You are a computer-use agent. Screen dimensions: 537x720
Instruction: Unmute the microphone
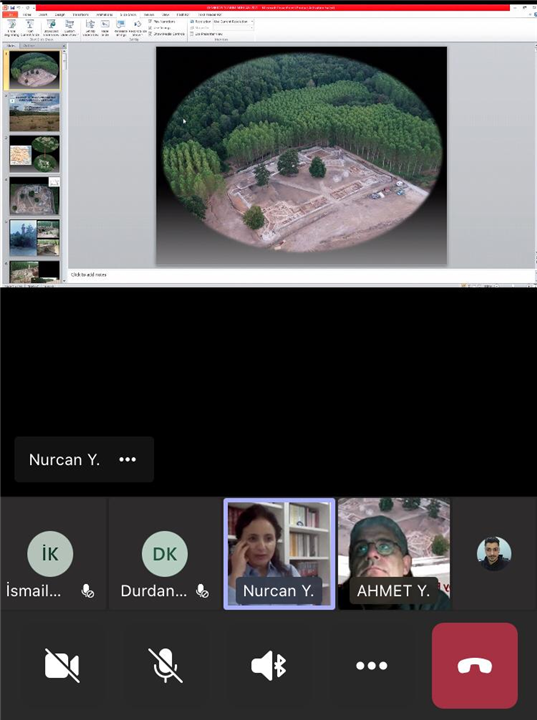click(x=165, y=665)
